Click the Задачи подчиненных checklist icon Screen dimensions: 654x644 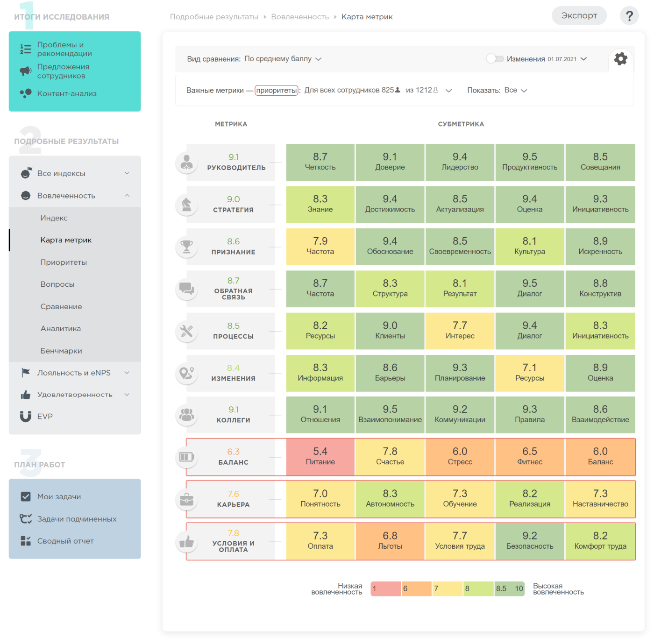point(26,519)
